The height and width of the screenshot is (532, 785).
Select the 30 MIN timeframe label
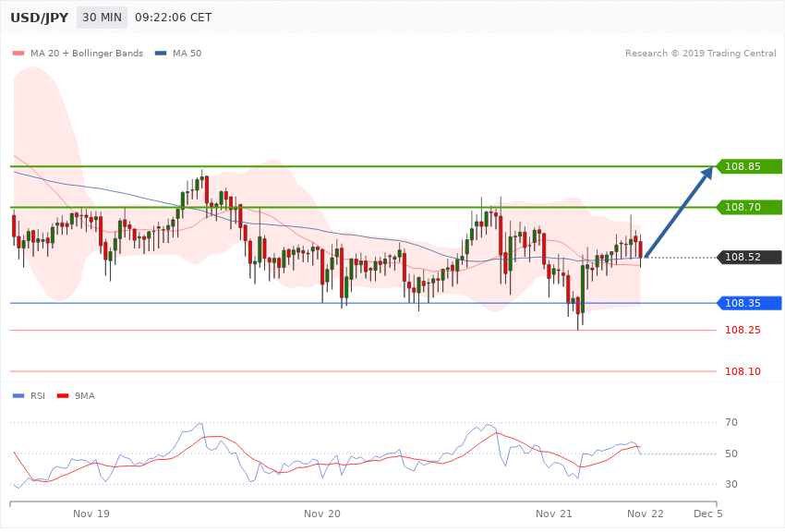pyautogui.click(x=103, y=18)
